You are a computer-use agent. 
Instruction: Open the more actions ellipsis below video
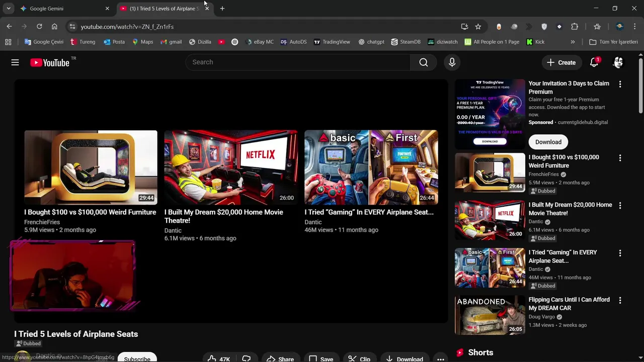(441, 358)
